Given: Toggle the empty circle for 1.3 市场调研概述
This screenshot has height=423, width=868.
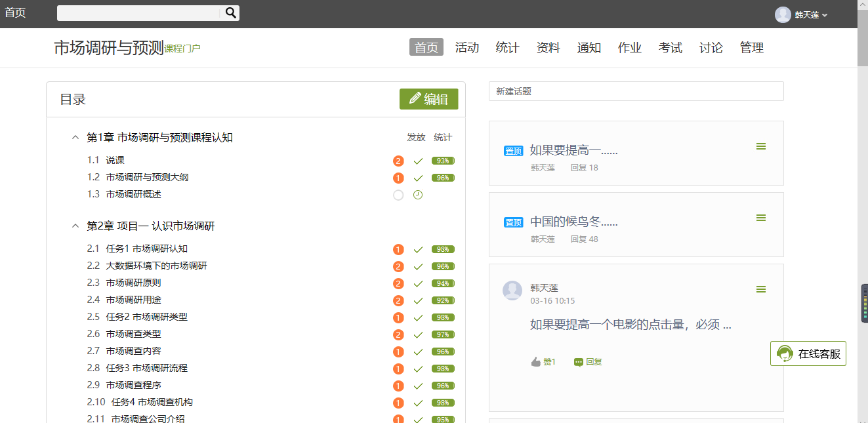Looking at the screenshot, I should click(x=398, y=195).
